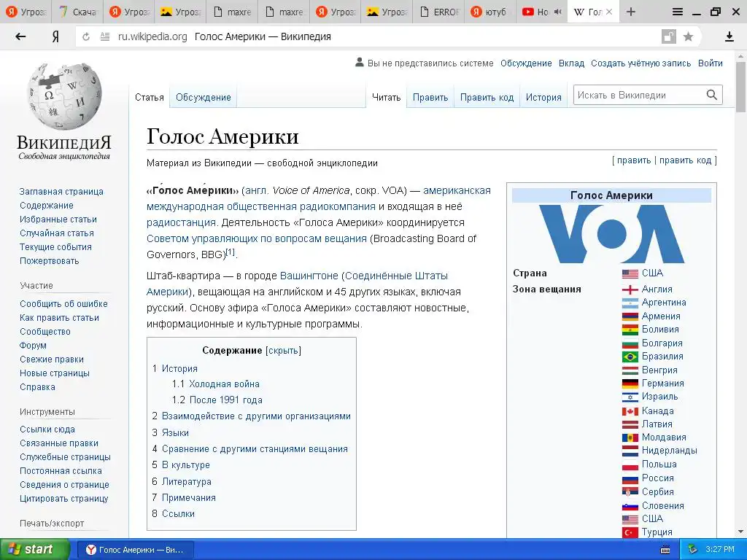Screen dimensions: 747x560
Task: Open Случайная статья sidebar link
Action: point(57,233)
